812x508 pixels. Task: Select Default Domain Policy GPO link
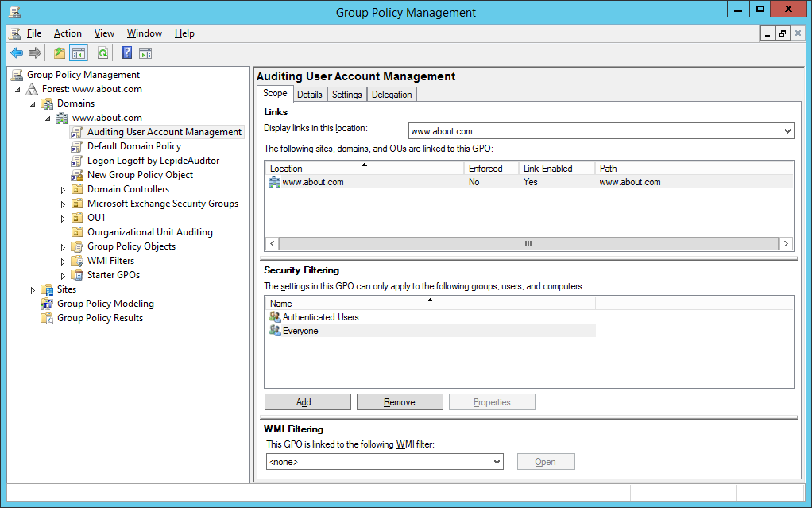pyautogui.click(x=134, y=146)
